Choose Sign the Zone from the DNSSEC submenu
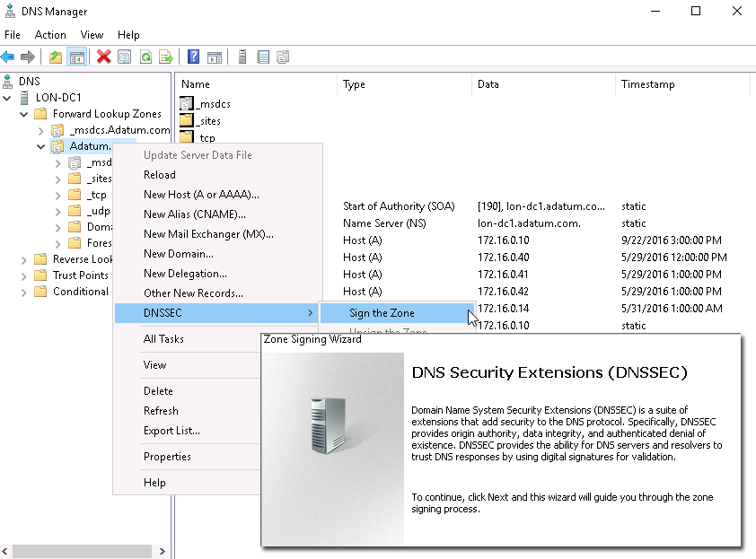 pyautogui.click(x=397, y=313)
